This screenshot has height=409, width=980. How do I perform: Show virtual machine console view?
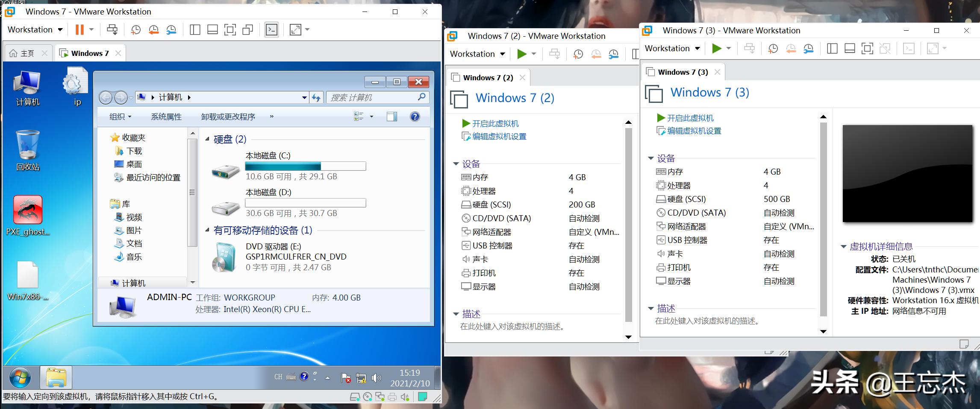tap(272, 30)
